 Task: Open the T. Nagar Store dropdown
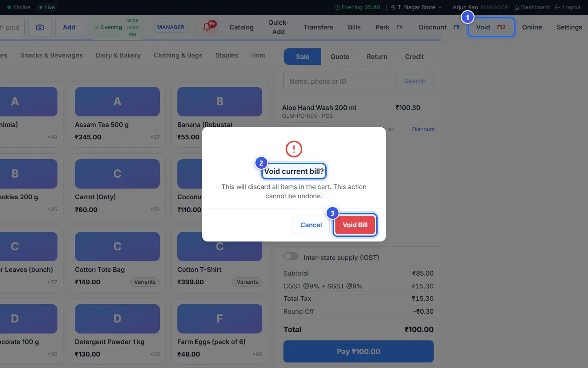416,7
